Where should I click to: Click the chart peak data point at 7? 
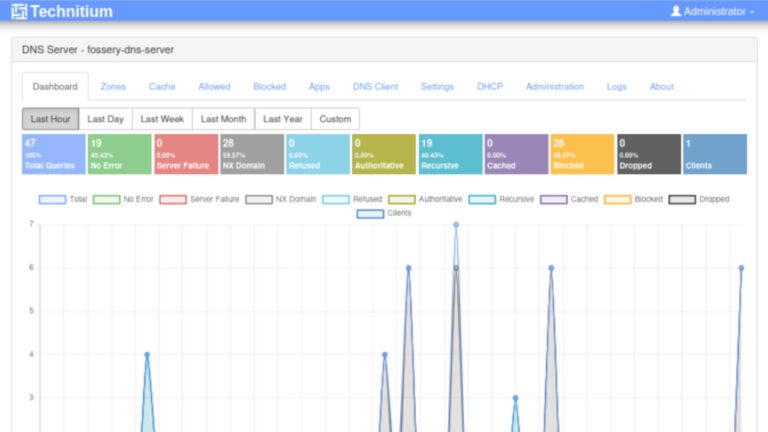[456, 225]
